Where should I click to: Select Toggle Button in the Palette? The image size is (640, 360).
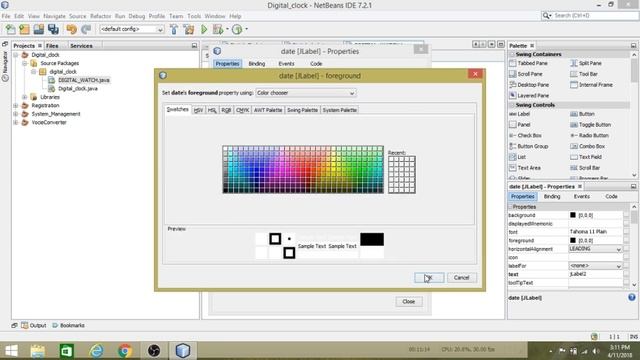[591, 124]
